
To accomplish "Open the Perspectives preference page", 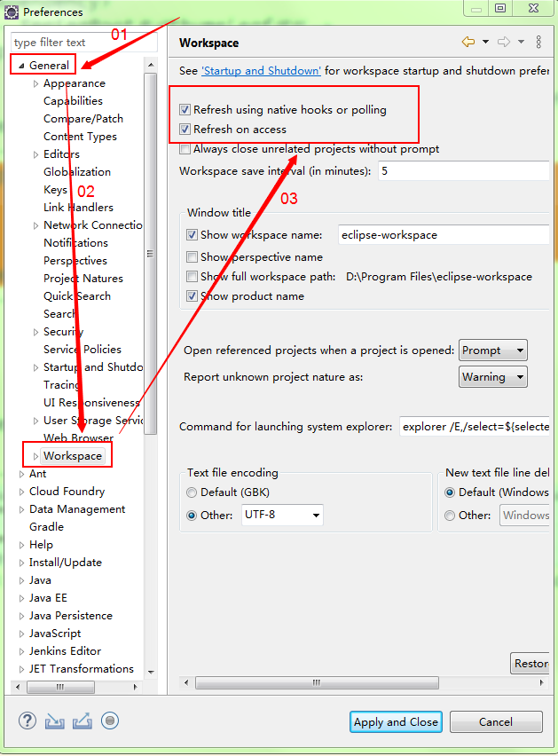I will pos(75,260).
